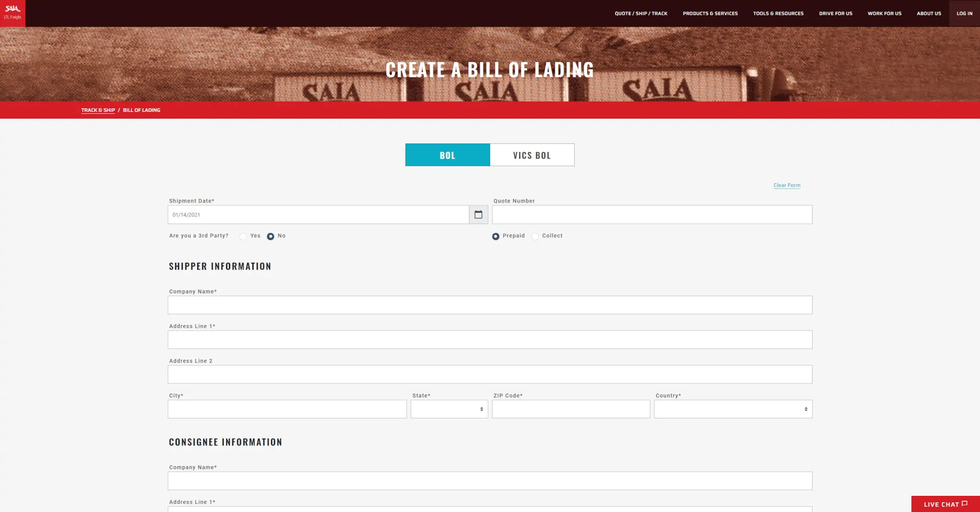Open the shipper State dropdown

point(449,409)
